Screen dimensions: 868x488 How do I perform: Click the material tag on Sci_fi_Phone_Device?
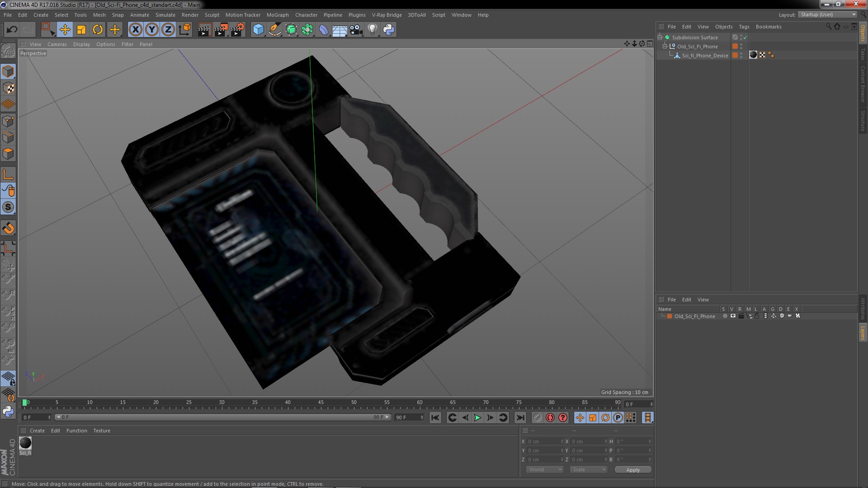point(753,55)
